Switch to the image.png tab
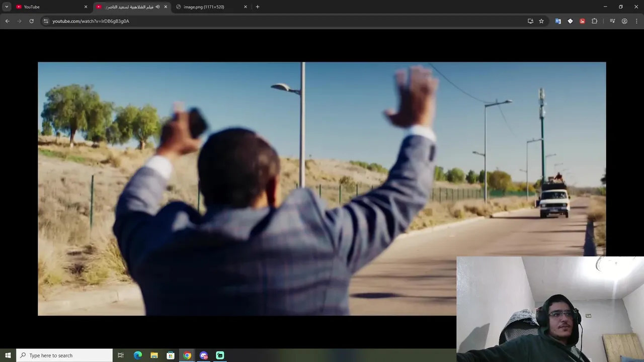The height and width of the screenshot is (362, 644). 211,7
